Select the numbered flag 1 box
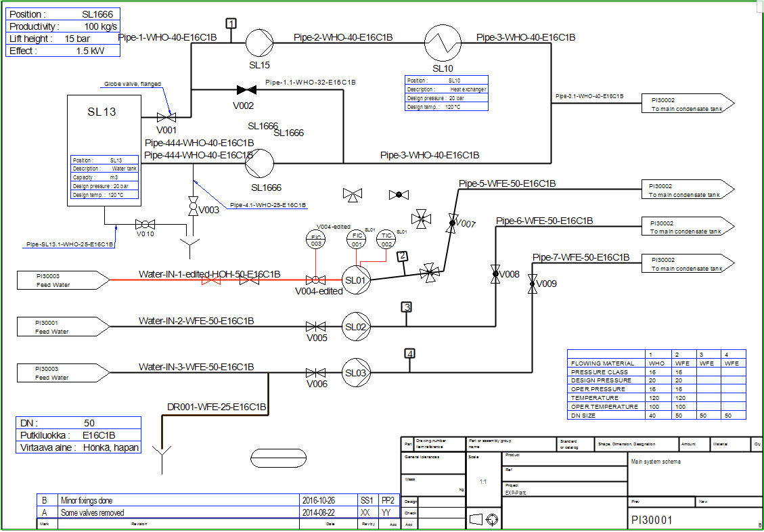Screen dimensions: 764x532 coord(231,24)
